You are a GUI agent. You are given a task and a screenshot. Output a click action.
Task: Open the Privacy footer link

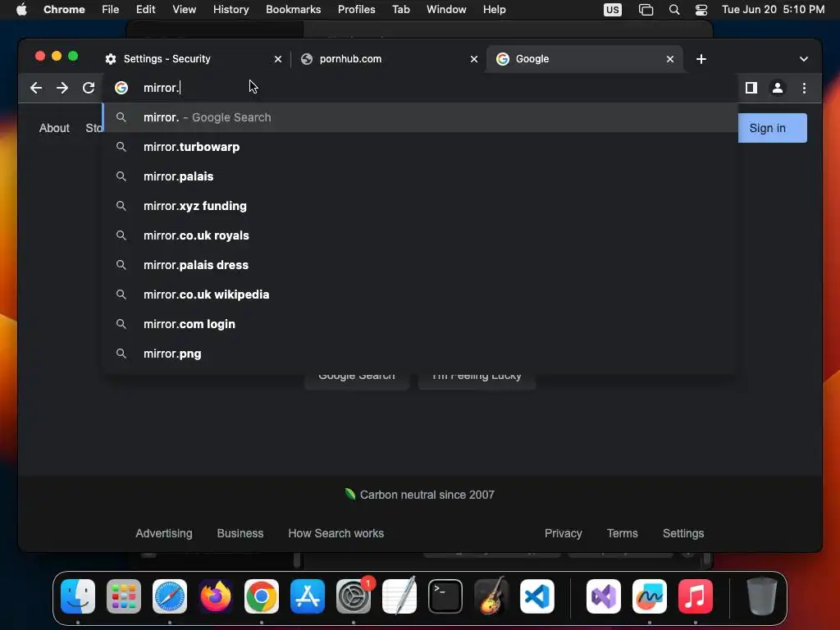tap(563, 533)
